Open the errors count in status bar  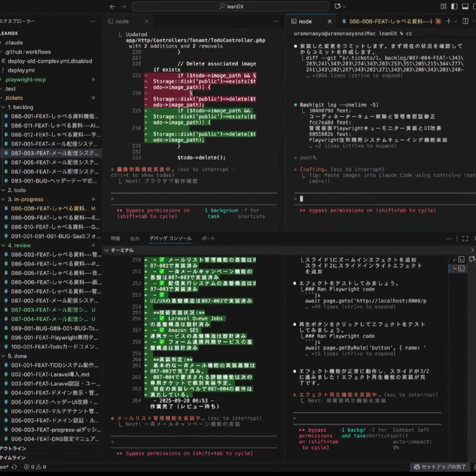(29, 467)
